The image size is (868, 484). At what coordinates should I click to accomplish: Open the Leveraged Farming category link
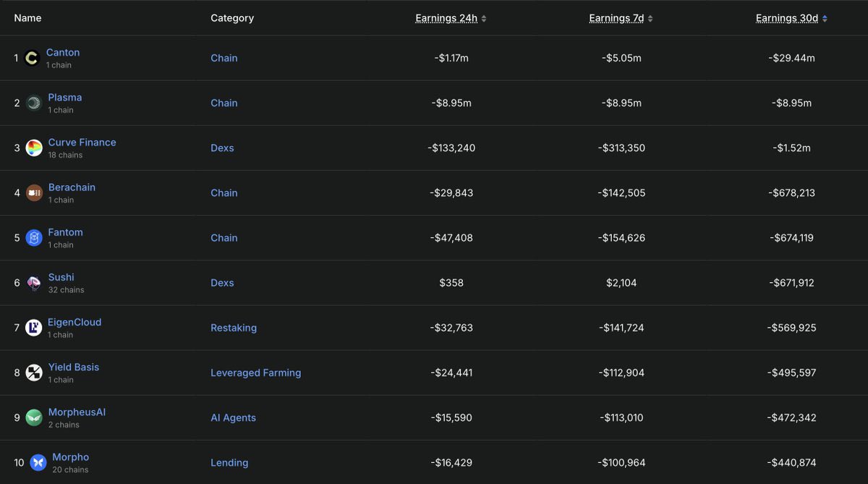click(x=256, y=373)
